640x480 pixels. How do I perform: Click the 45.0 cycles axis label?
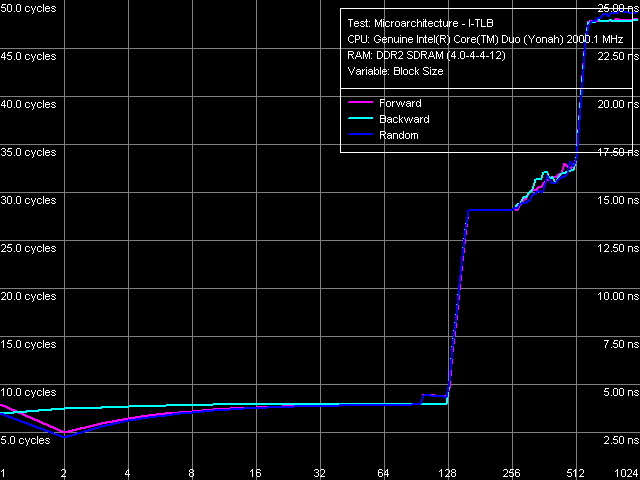(28, 56)
